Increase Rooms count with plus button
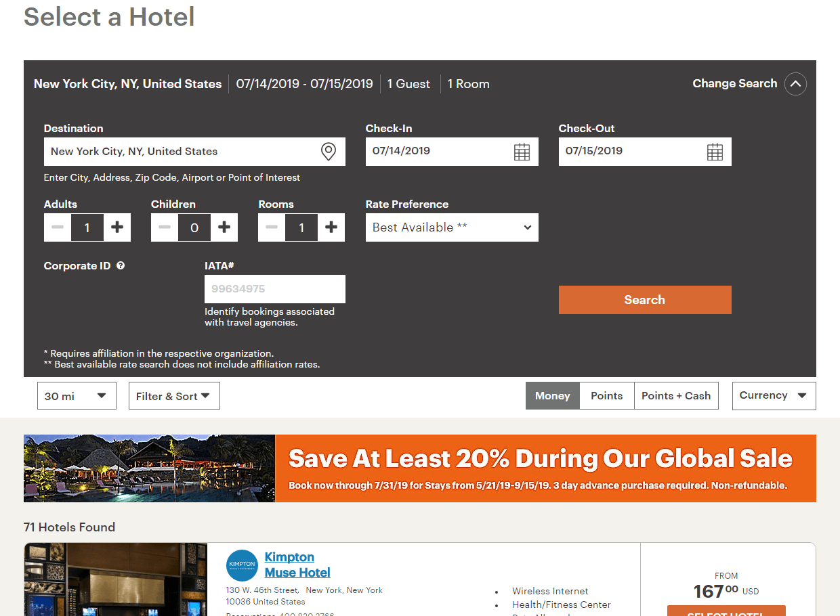Screen dimensions: 840x616 point(331,227)
